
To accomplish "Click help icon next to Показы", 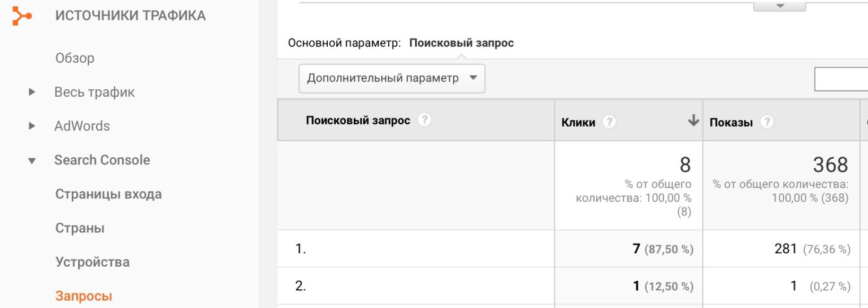I will coord(767,122).
